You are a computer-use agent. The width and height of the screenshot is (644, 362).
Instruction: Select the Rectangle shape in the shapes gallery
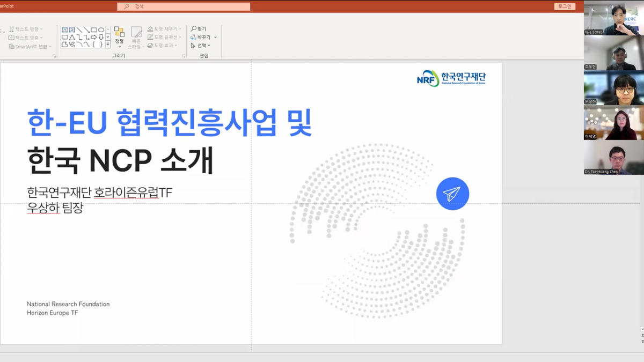pos(94,30)
